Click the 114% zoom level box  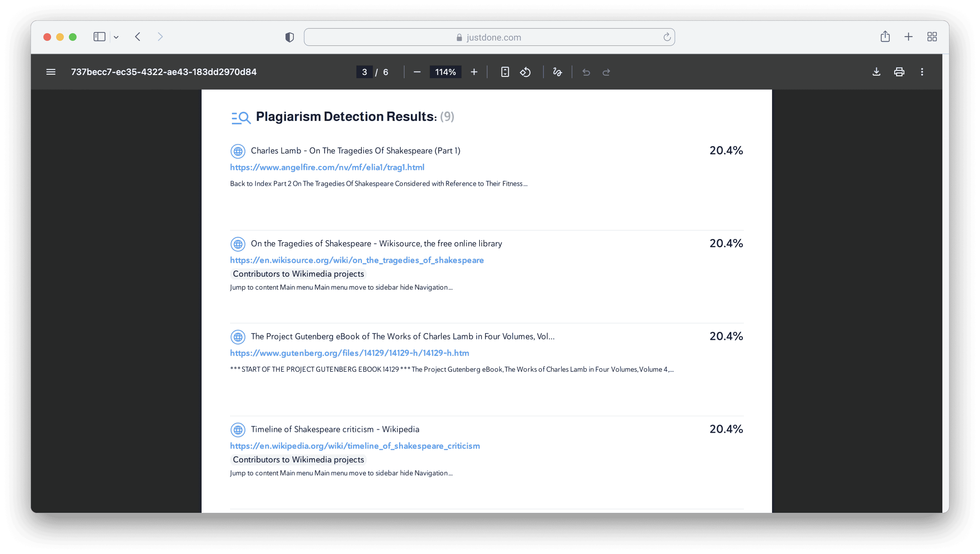[445, 72]
